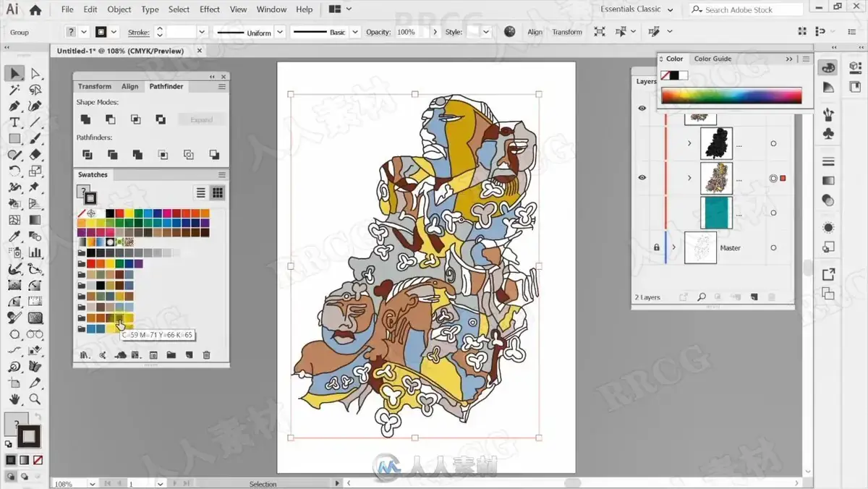This screenshot has width=868, height=489.
Task: Click the Recolor Artwork wheel icon
Action: 510,32
